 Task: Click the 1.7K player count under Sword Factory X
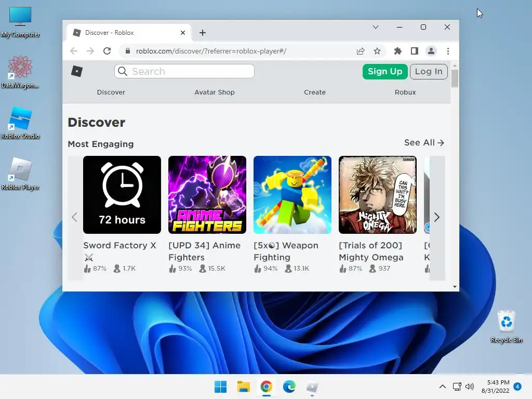pyautogui.click(x=125, y=269)
